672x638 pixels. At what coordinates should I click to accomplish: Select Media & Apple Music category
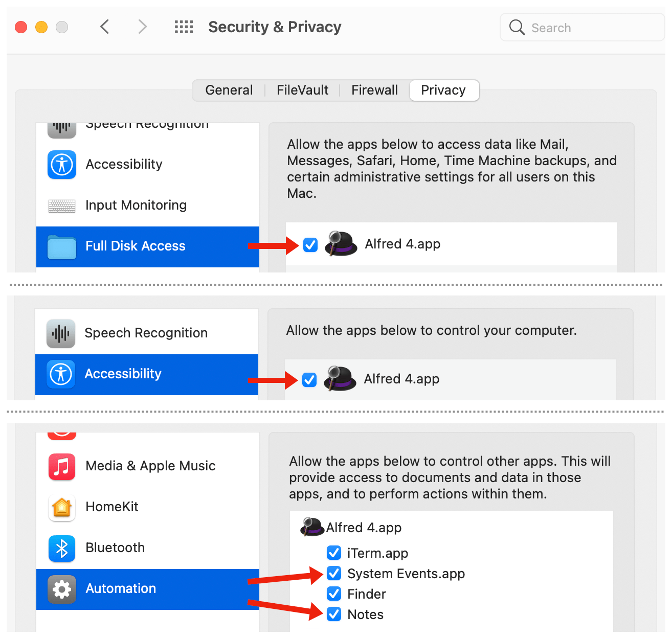pos(148,466)
